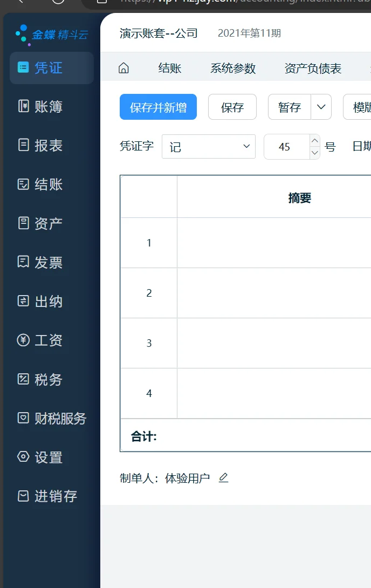Click the row number 2 cell
Image resolution: width=371 pixels, height=588 pixels.
tap(149, 293)
